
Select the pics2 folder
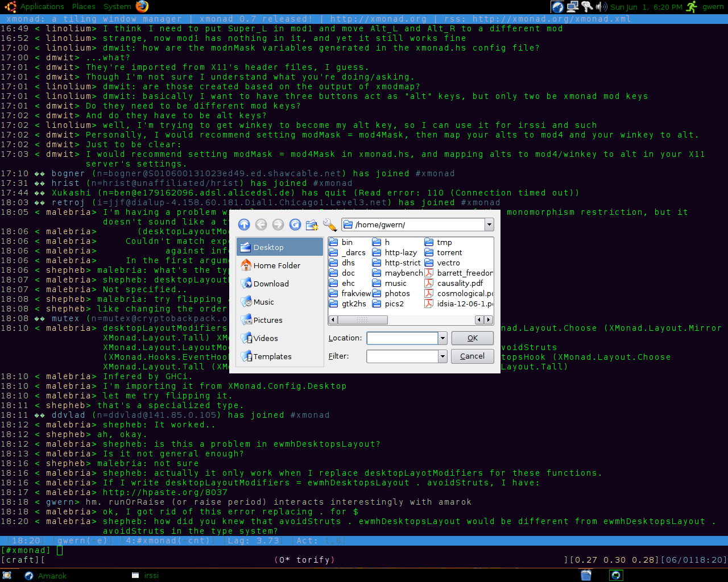(x=388, y=304)
